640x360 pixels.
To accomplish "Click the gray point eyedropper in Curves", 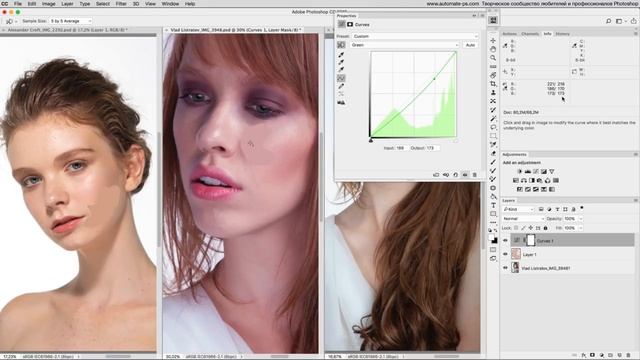I will pos(341,62).
